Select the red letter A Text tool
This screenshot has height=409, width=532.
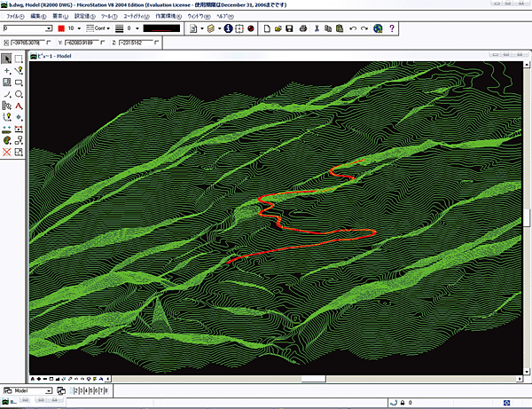click(x=19, y=106)
